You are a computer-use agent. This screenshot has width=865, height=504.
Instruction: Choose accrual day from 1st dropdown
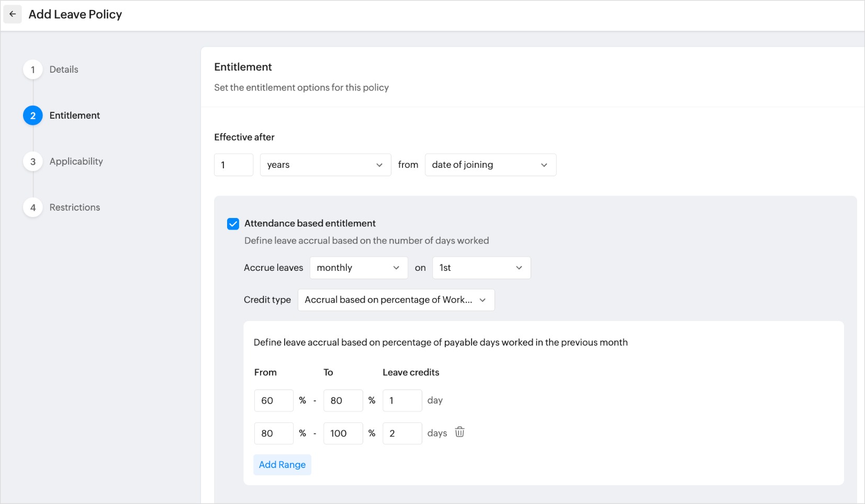point(481,268)
